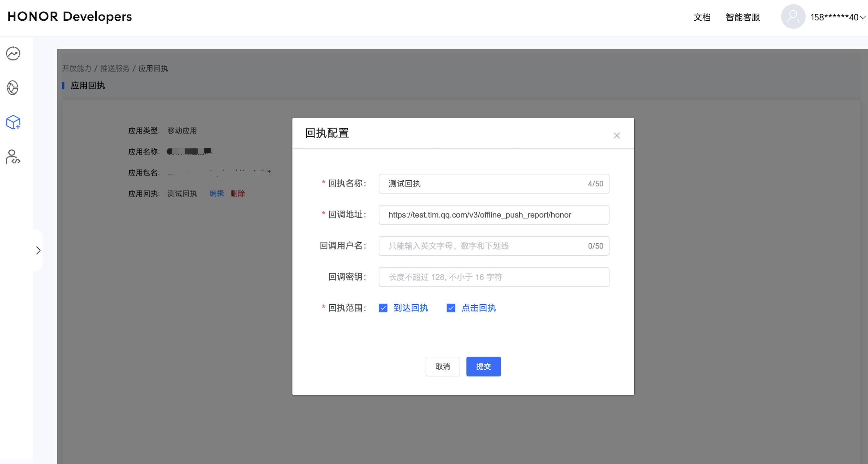Image resolution: width=868 pixels, height=464 pixels.
Task: Open the 智能客服 menu item
Action: click(743, 17)
